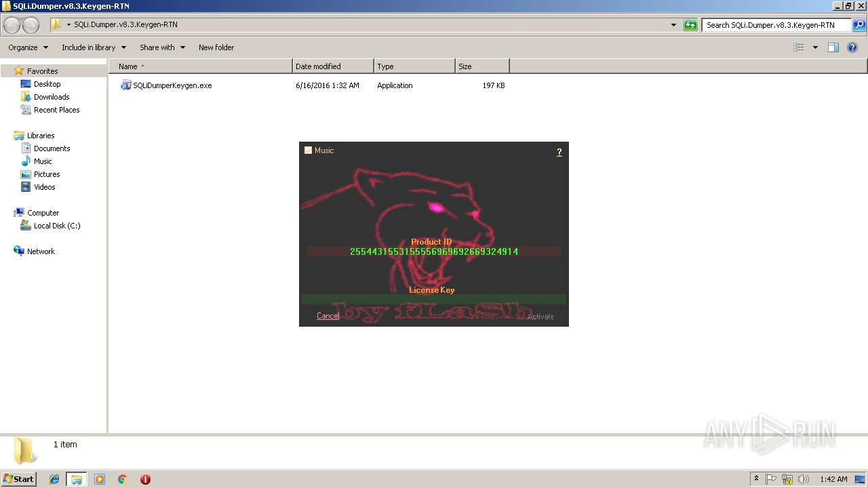The height and width of the screenshot is (488, 868).
Task: Toggle the preview pane icon
Action: (x=833, y=47)
